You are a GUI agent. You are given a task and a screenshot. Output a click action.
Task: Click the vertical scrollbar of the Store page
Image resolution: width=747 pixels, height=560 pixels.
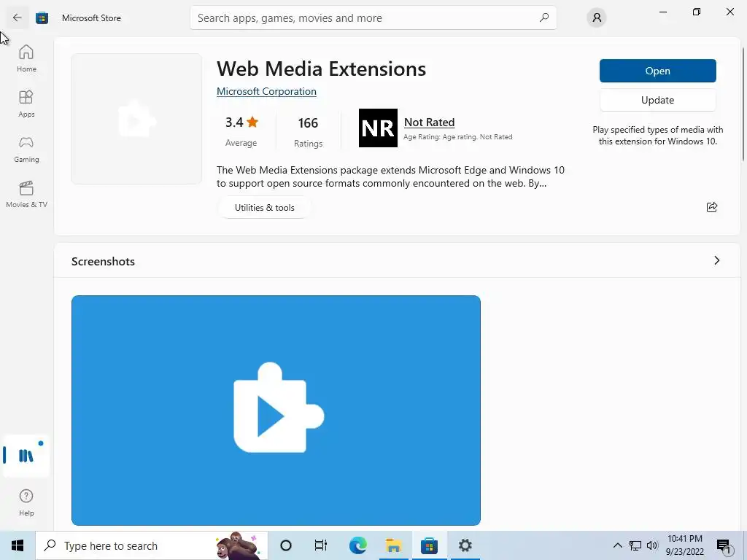[743, 105]
